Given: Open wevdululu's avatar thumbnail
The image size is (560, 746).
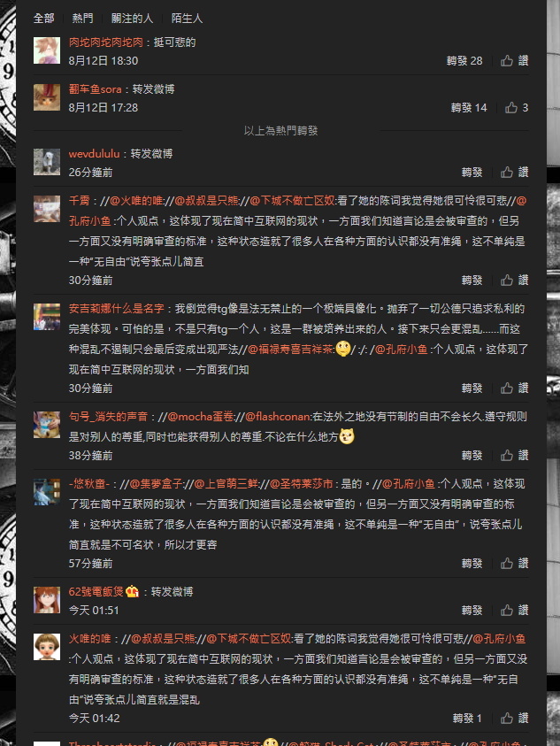Looking at the screenshot, I should pyautogui.click(x=47, y=162).
